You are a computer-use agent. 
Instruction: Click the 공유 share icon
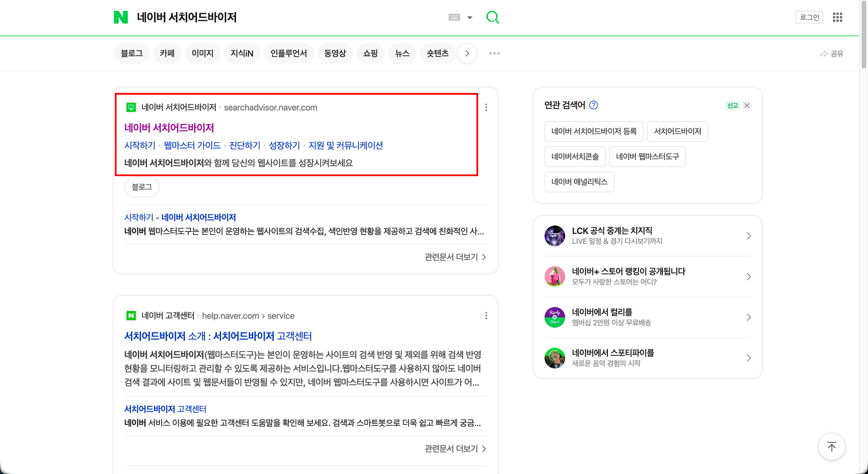(831, 53)
